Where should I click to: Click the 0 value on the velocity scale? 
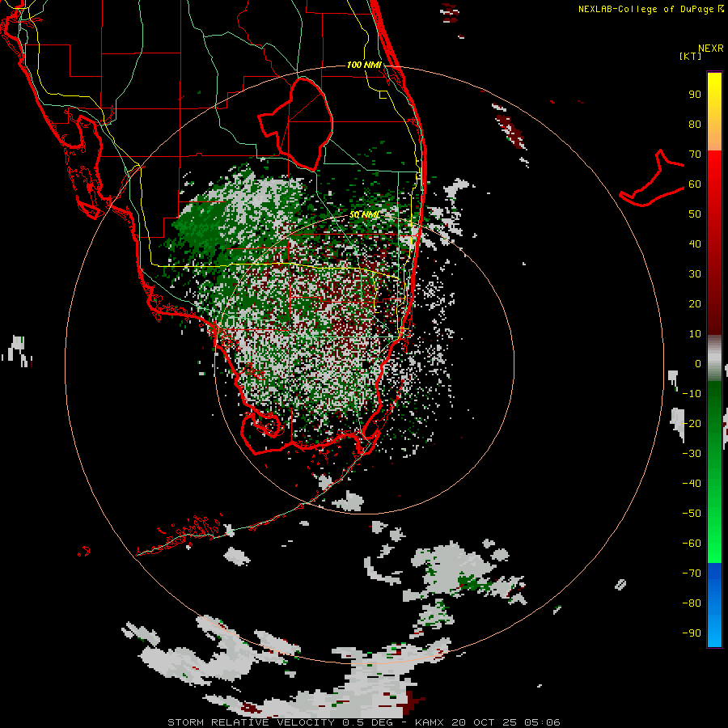point(698,364)
